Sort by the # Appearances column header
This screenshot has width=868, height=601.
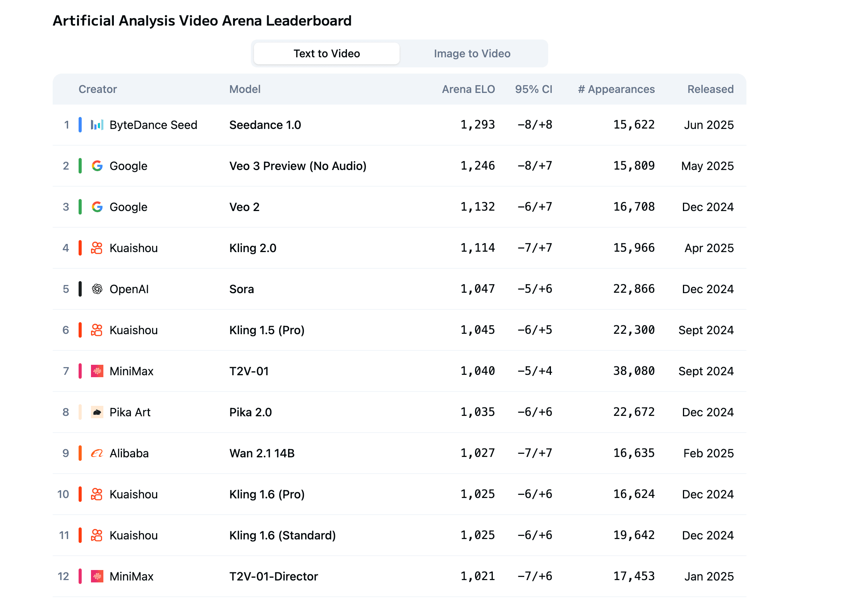pyautogui.click(x=616, y=89)
